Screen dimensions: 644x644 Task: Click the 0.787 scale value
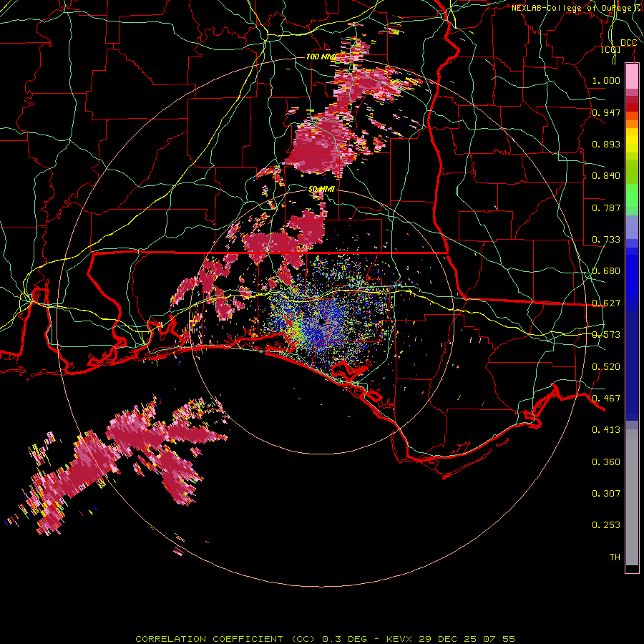click(x=606, y=208)
